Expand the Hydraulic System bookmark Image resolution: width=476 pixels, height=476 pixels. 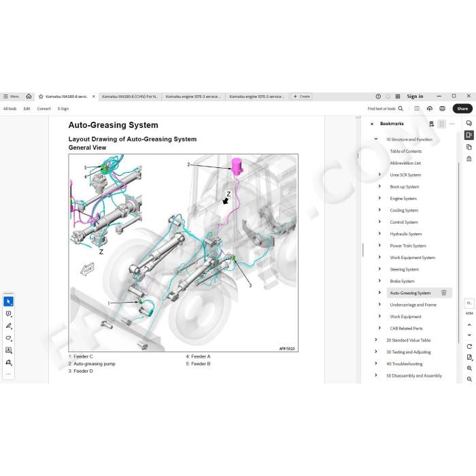[379, 233]
